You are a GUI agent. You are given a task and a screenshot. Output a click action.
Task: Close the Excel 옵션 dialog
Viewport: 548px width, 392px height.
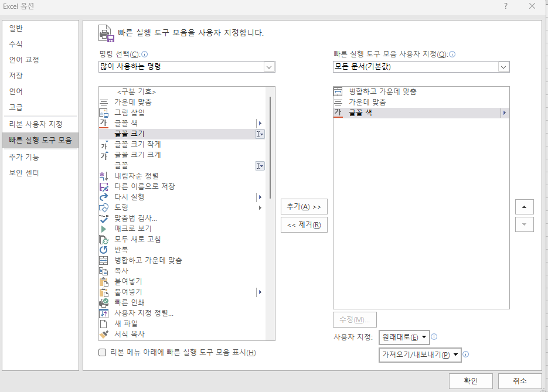coord(532,6)
